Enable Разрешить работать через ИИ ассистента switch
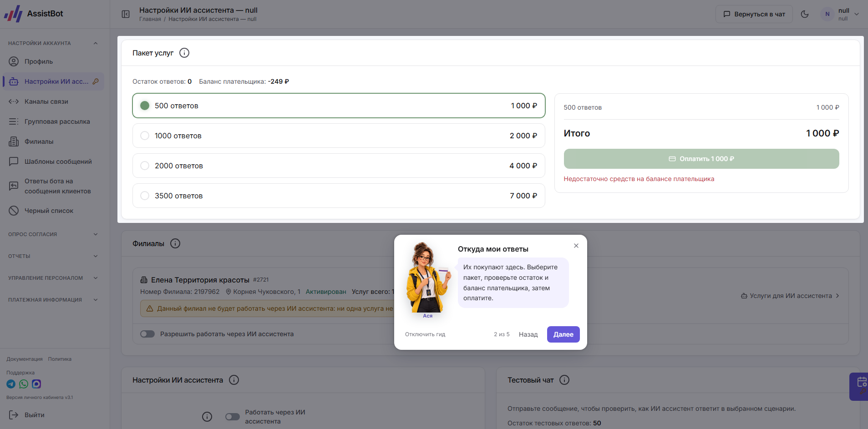 pos(147,334)
